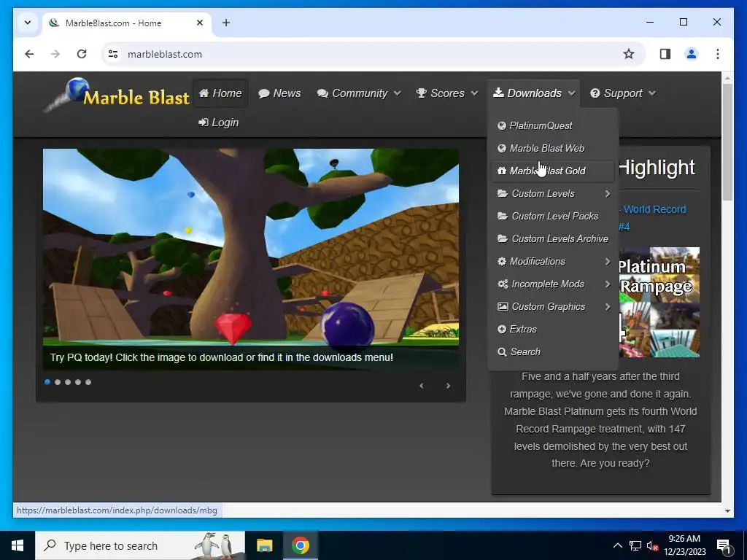The height and width of the screenshot is (560, 747).
Task: Select Marble Blast Gold entry
Action: 553,171
